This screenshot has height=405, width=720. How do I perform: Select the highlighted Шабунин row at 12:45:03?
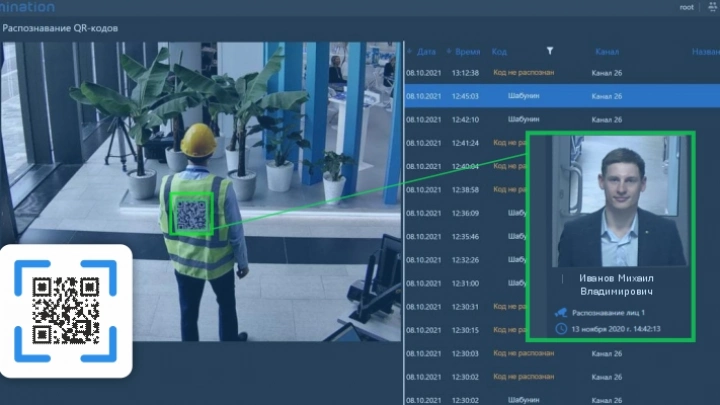tap(560, 96)
